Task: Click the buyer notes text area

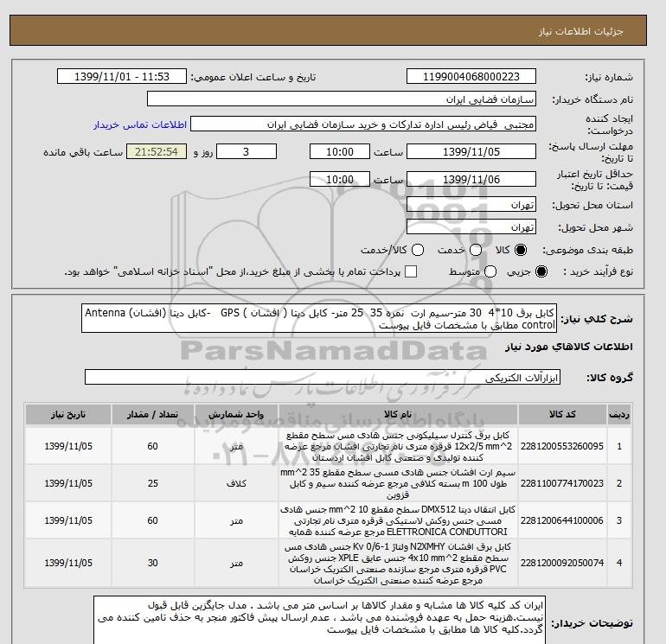Action: tap(318, 620)
